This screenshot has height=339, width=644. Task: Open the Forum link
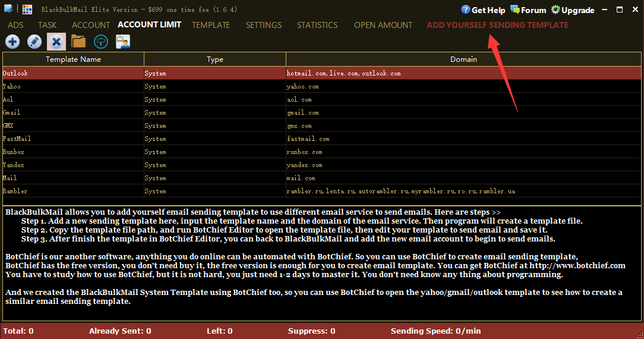point(528,10)
